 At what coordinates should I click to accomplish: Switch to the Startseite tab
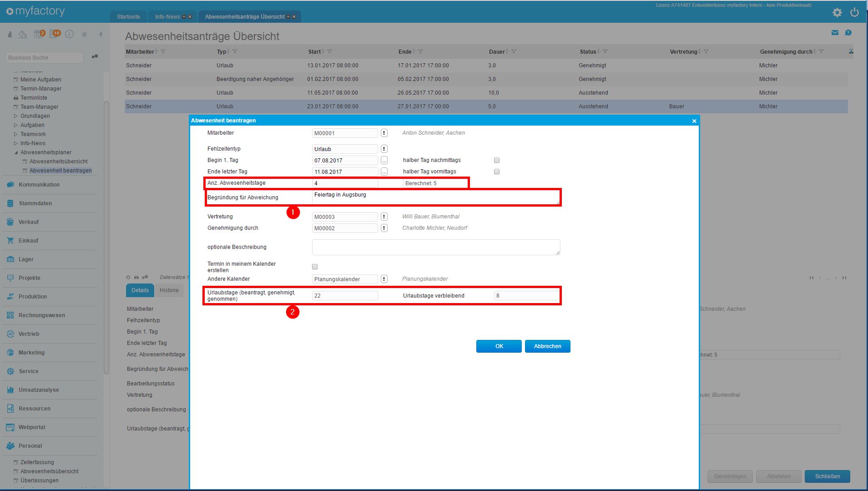pyautogui.click(x=128, y=17)
